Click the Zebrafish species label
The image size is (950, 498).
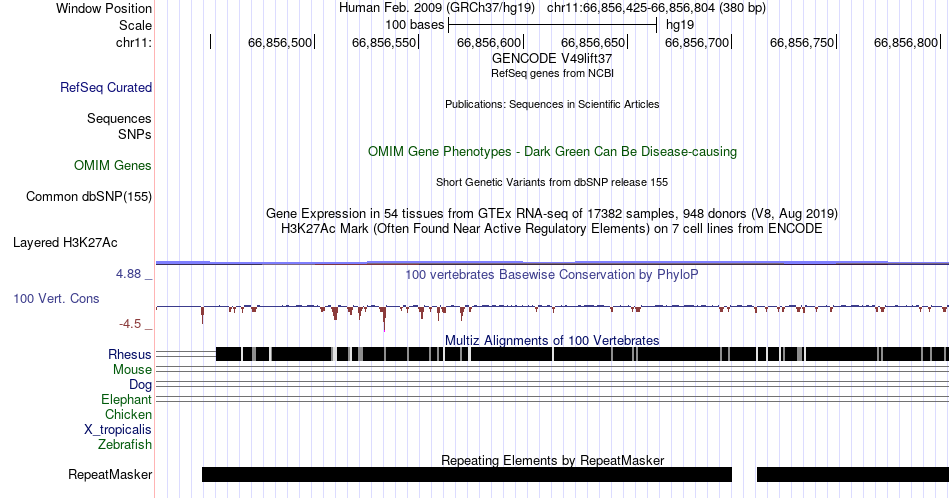tap(125, 444)
